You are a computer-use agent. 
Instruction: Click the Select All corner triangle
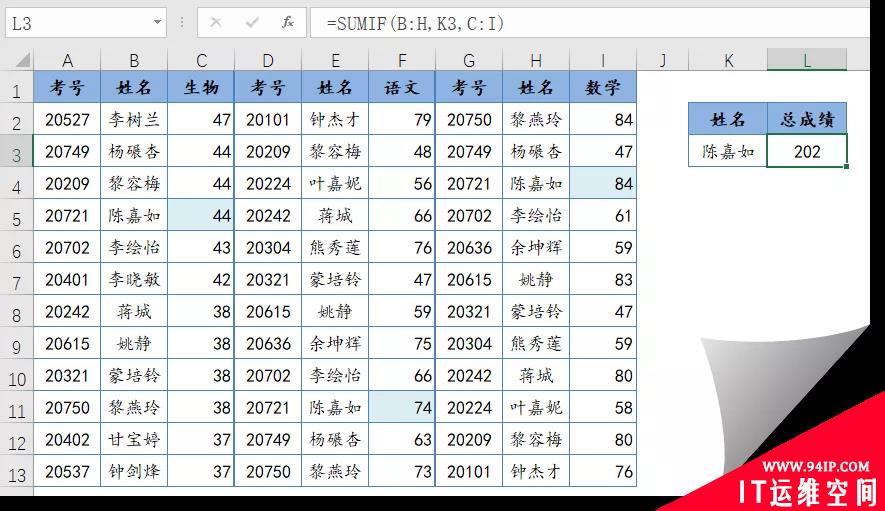[23, 59]
